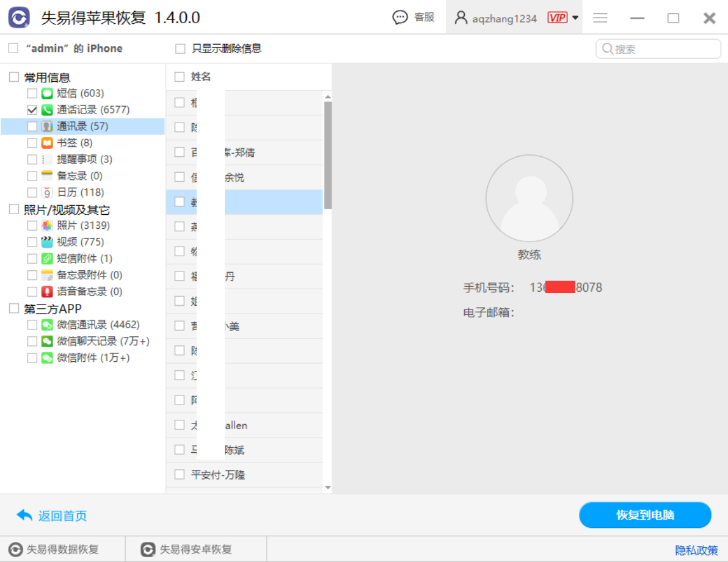728x562 pixels.
Task: Check the 常用信息 group checkbox
Action: pyautogui.click(x=14, y=77)
